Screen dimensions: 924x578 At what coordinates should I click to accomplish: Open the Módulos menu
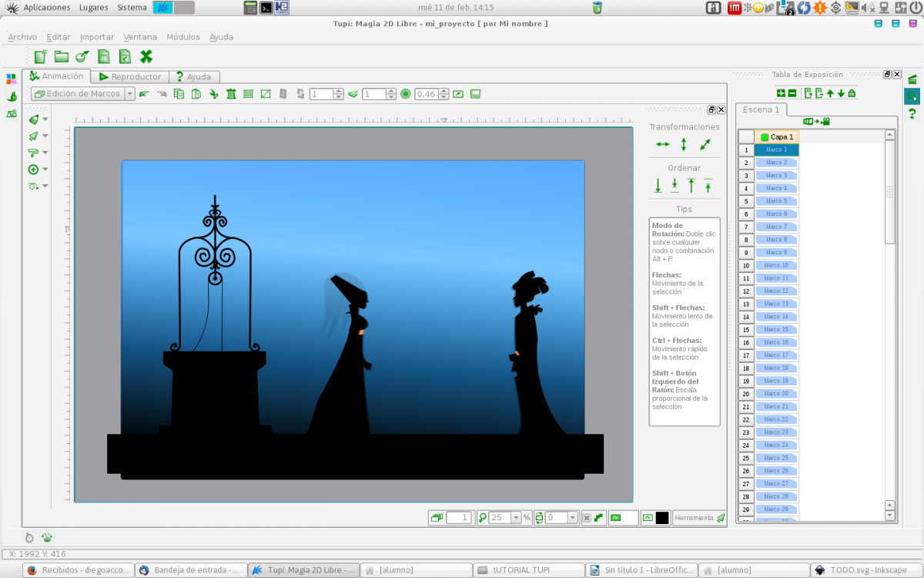(182, 37)
